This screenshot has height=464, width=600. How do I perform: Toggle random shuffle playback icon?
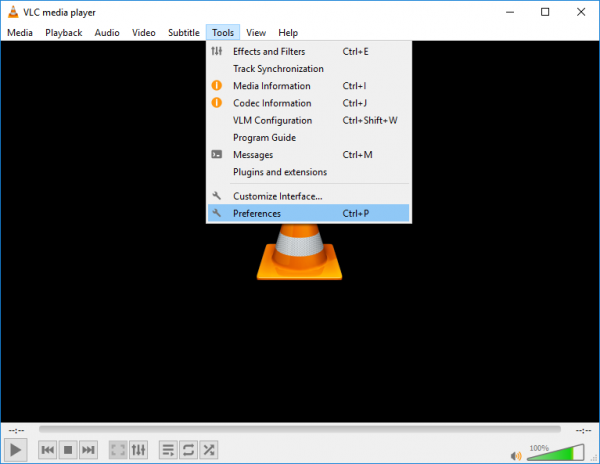[x=209, y=450]
